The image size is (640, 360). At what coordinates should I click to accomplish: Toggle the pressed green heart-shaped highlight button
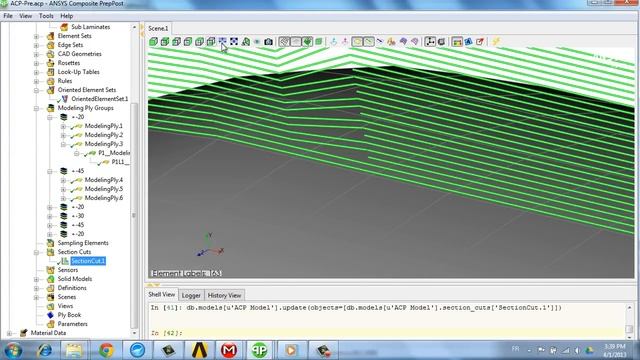pos(307,41)
